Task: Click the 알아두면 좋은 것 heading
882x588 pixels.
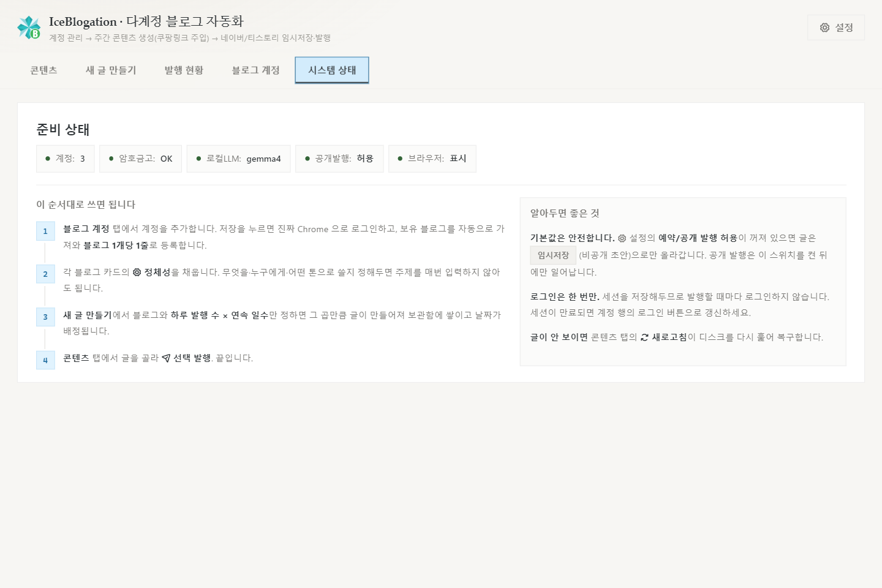Action: point(565,213)
